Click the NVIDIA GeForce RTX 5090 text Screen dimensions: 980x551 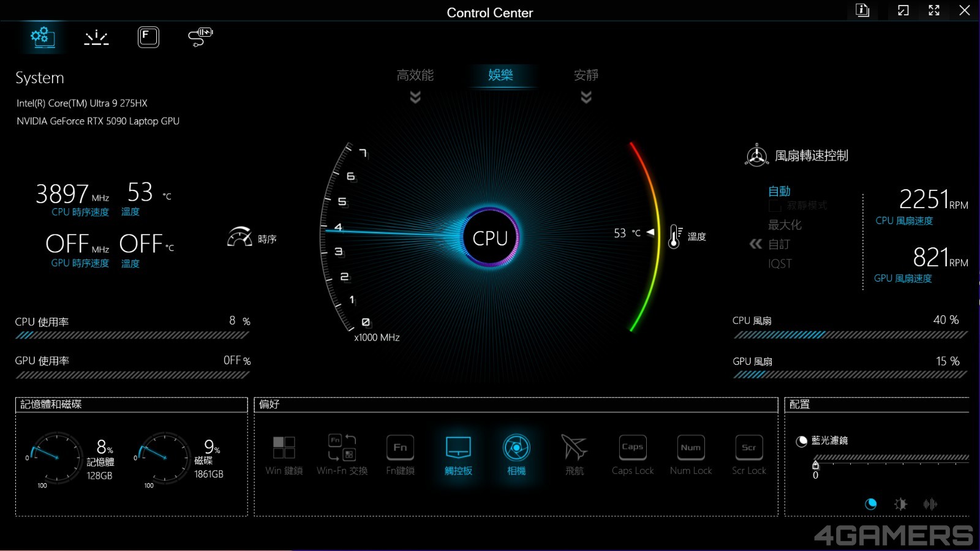pyautogui.click(x=98, y=121)
